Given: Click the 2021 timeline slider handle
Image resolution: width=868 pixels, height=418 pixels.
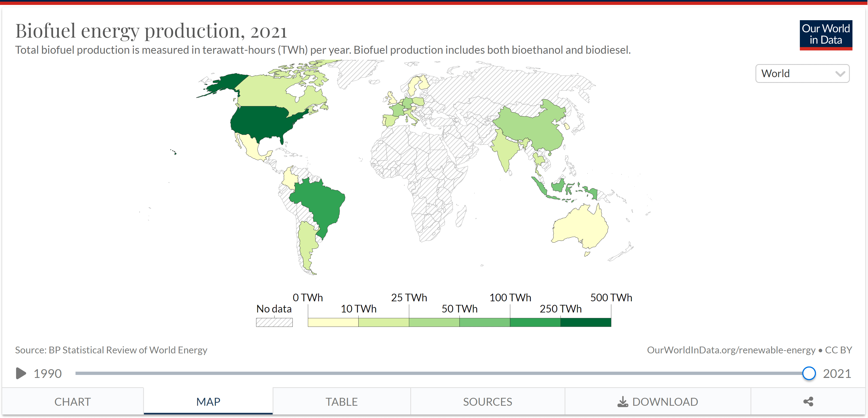Looking at the screenshot, I should point(808,373).
